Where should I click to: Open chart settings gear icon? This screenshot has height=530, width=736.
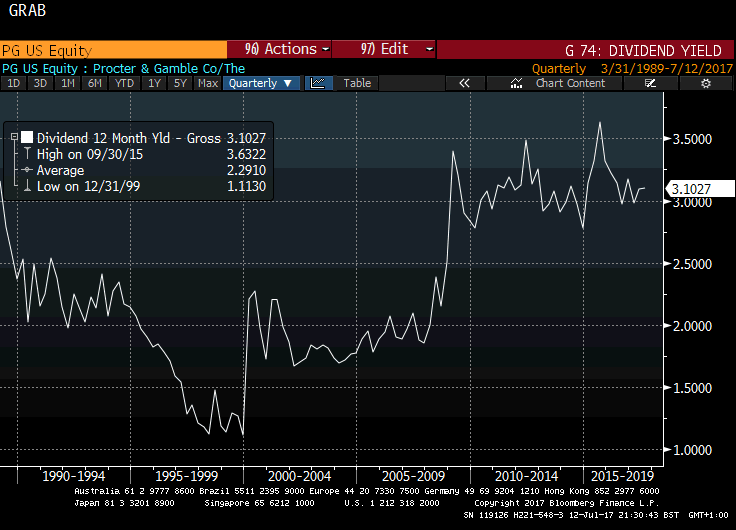[x=705, y=83]
